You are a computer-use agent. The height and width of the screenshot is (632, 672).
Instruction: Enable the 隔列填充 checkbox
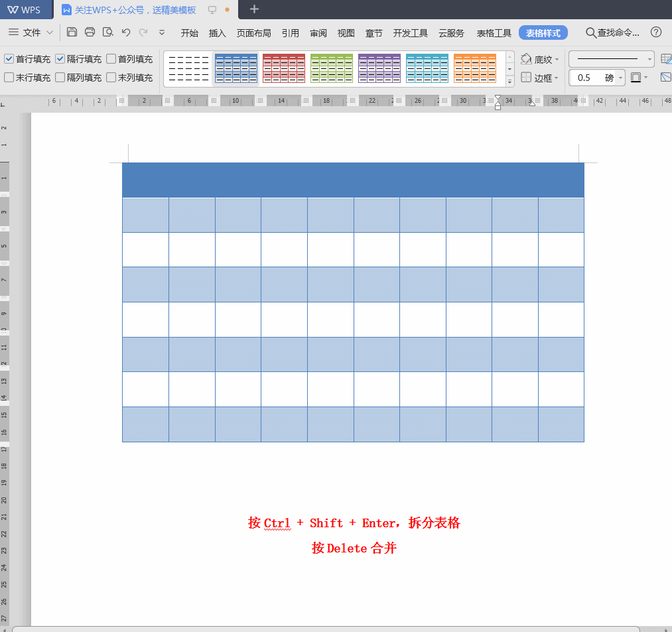[60, 78]
